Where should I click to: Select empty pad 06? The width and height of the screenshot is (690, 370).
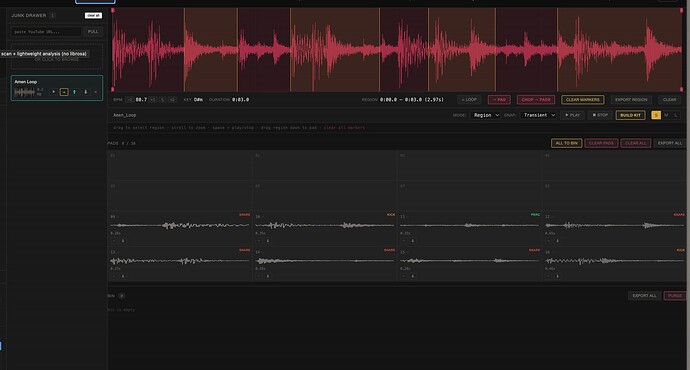point(325,197)
